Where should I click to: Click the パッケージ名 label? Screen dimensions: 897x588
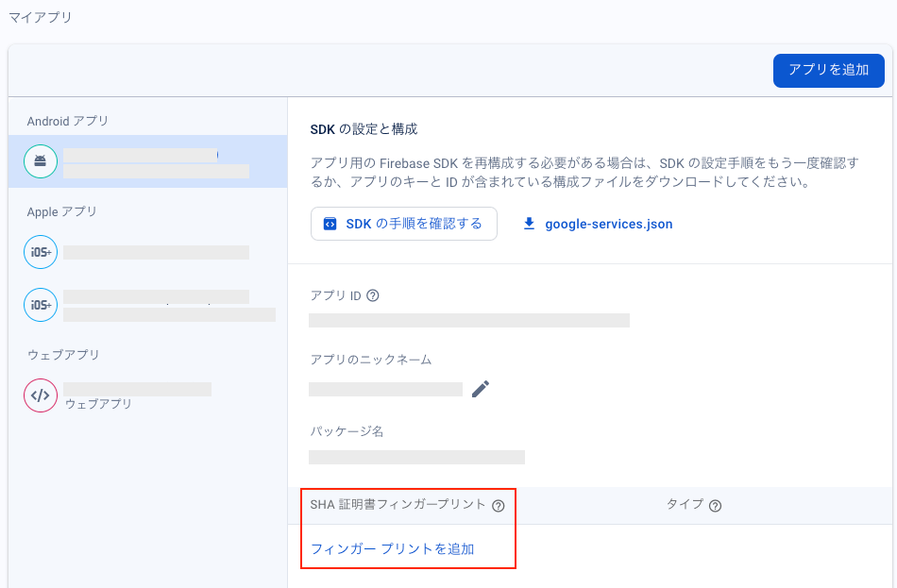tap(347, 431)
